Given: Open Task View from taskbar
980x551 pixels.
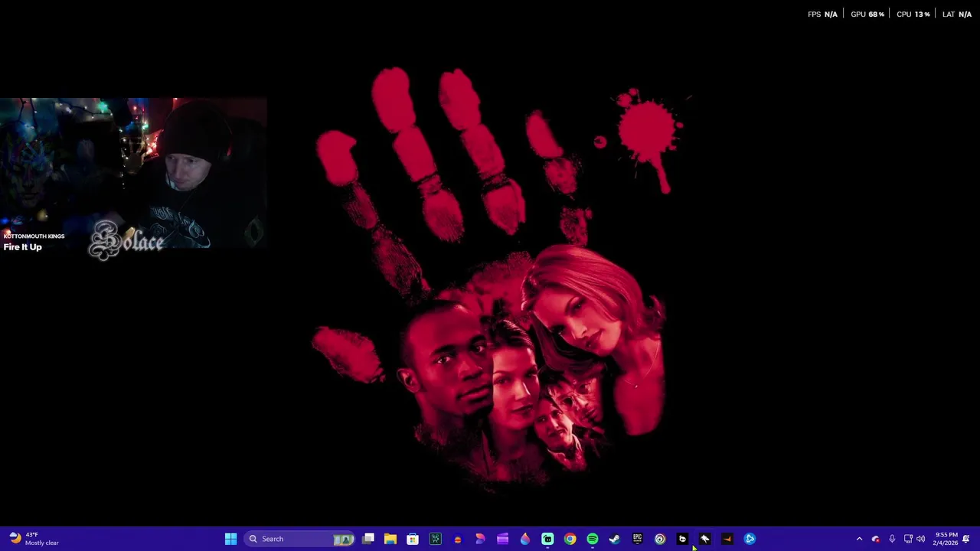Looking at the screenshot, I should pos(368,539).
